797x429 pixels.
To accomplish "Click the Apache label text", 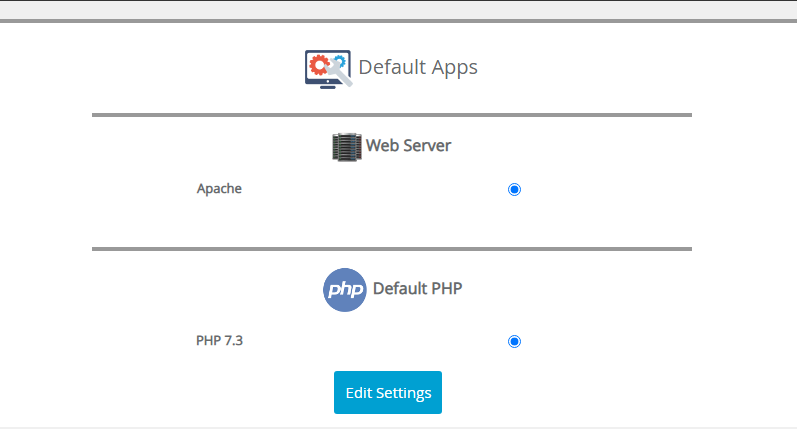I will click(219, 189).
